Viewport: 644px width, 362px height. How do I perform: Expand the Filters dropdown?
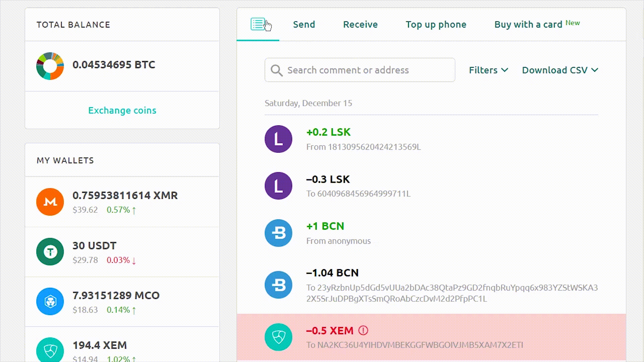click(x=487, y=70)
